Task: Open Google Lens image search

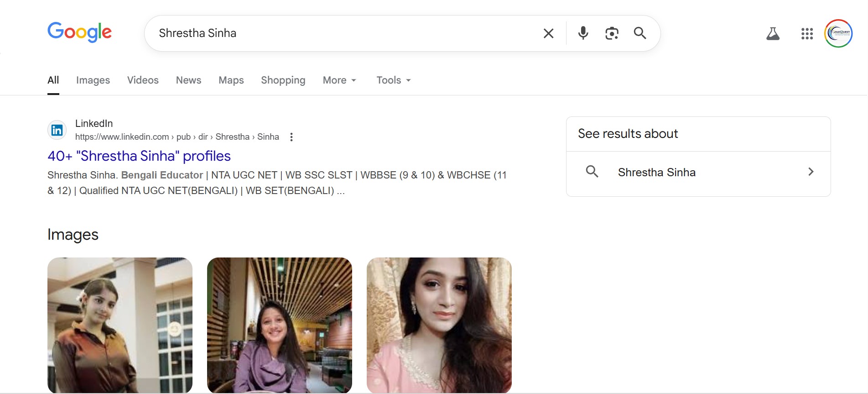Action: click(612, 33)
